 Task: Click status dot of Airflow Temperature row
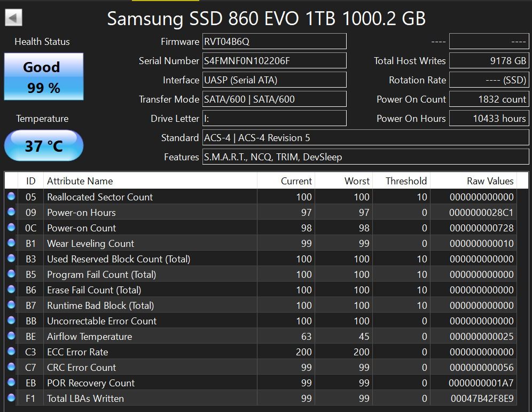coord(11,336)
